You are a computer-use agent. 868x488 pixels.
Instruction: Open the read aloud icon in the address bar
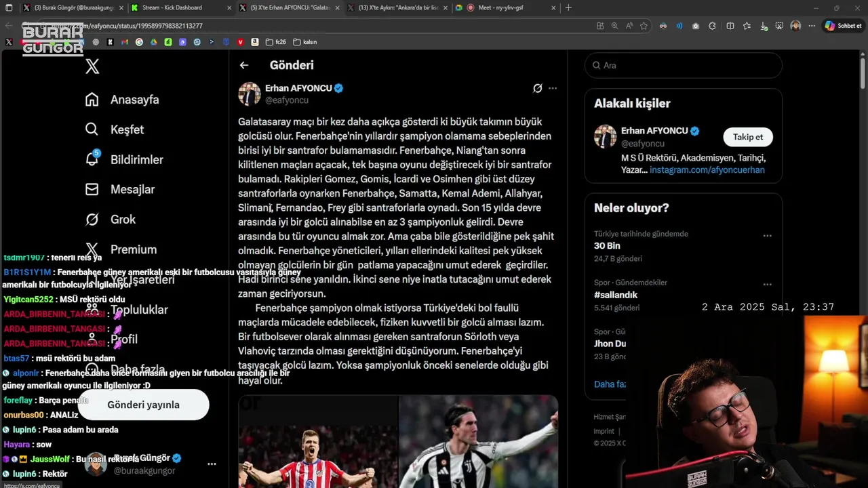pyautogui.click(x=629, y=26)
